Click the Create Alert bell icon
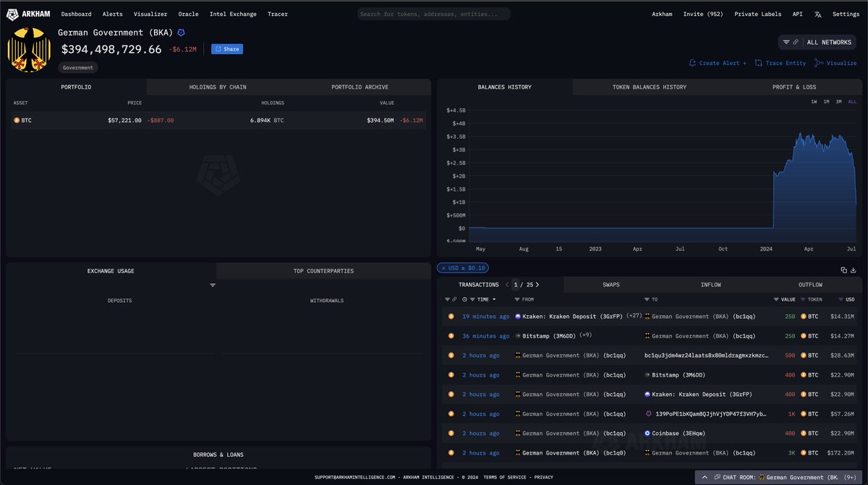 [x=692, y=63]
